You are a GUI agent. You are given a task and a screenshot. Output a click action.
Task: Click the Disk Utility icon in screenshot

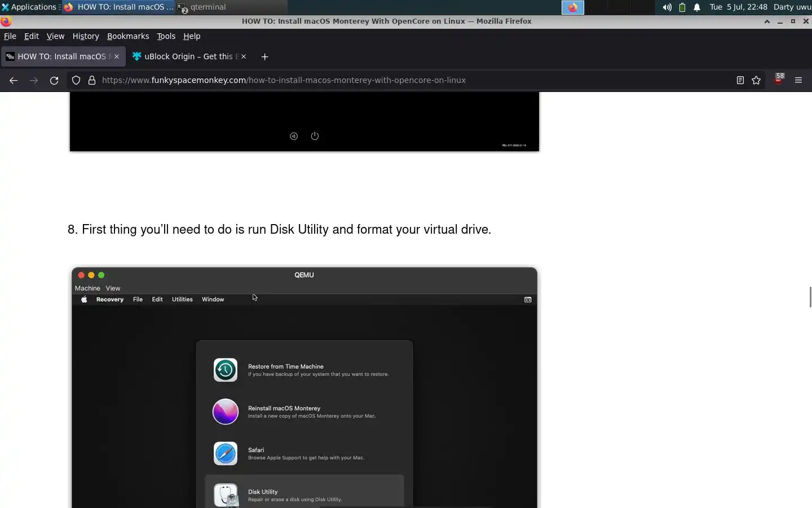tap(226, 496)
